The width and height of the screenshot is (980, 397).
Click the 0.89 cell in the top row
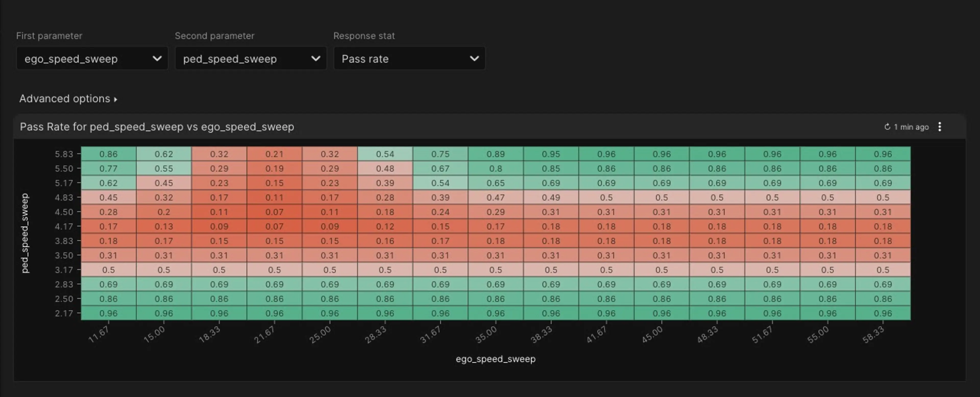coord(495,154)
